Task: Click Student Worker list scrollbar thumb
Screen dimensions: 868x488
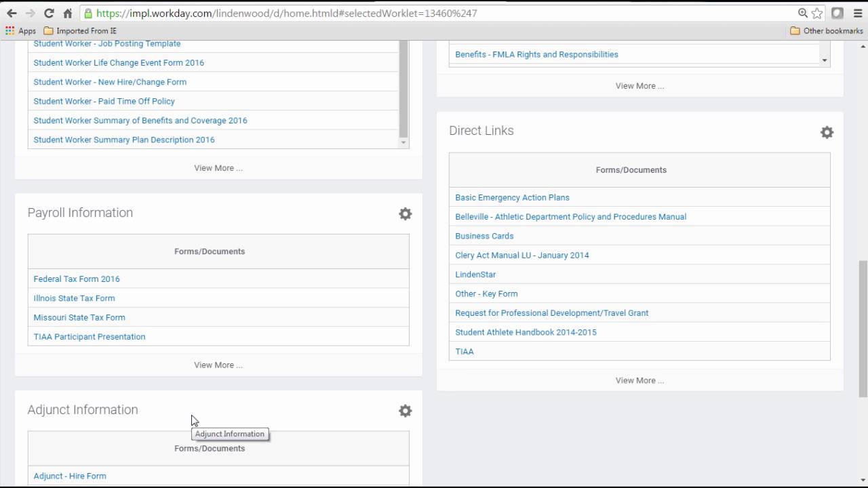Action: tap(403, 88)
